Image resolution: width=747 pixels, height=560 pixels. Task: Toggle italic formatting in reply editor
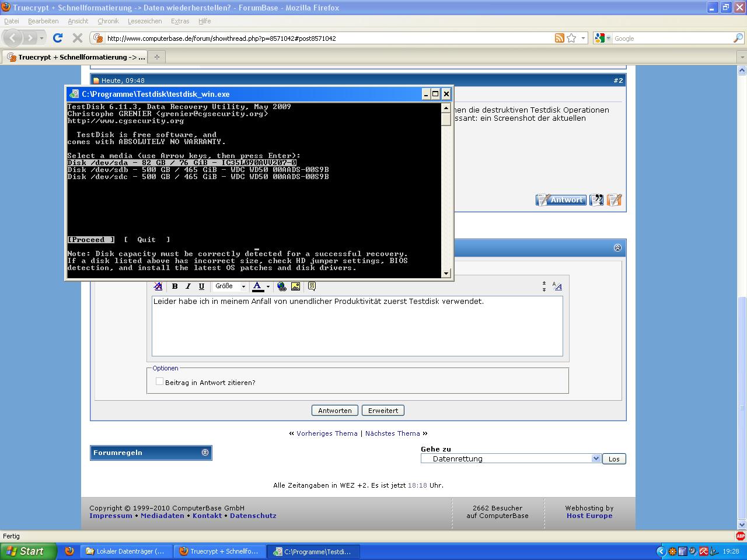pyautogui.click(x=188, y=286)
